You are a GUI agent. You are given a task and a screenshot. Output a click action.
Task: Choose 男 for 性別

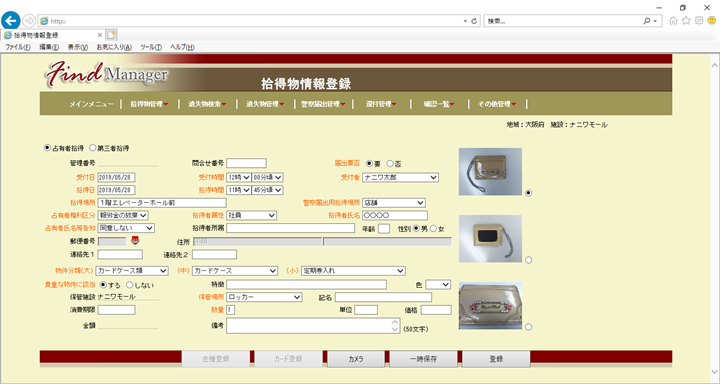(417, 229)
